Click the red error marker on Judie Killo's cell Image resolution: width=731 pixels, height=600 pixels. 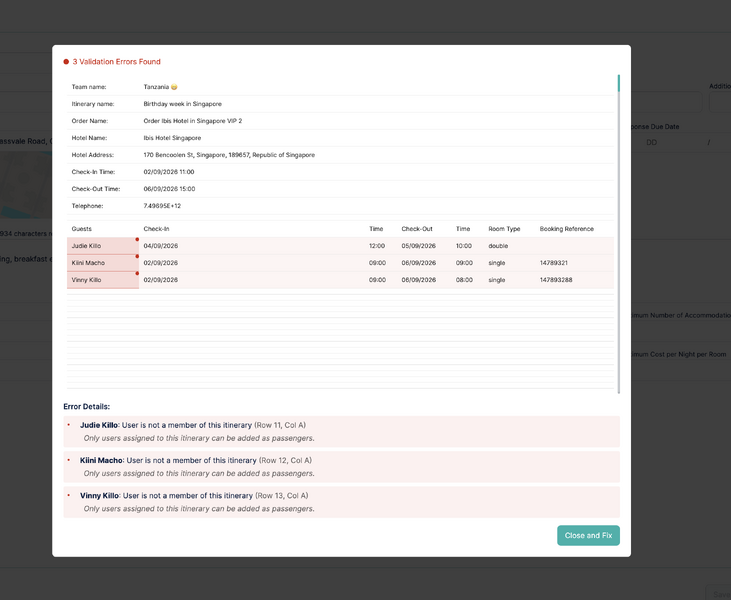click(137, 239)
